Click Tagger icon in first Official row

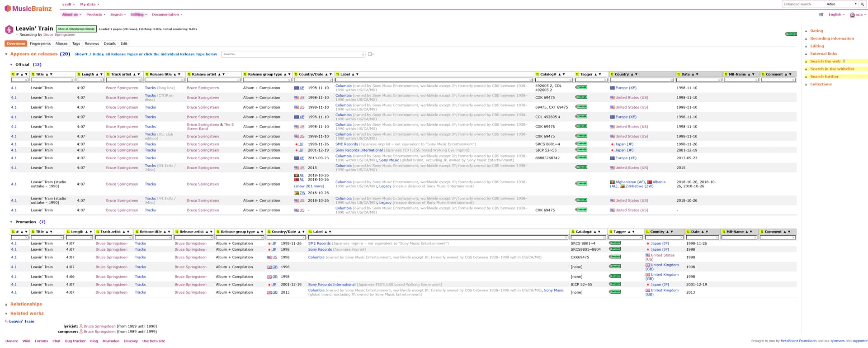pos(581,87)
